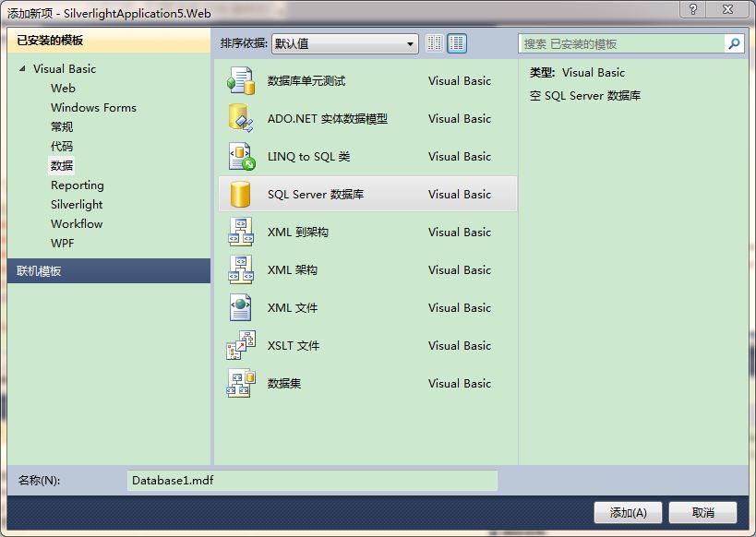Select the 数据库单元测试 template icon
This screenshot has width=756, height=537.
tap(241, 81)
